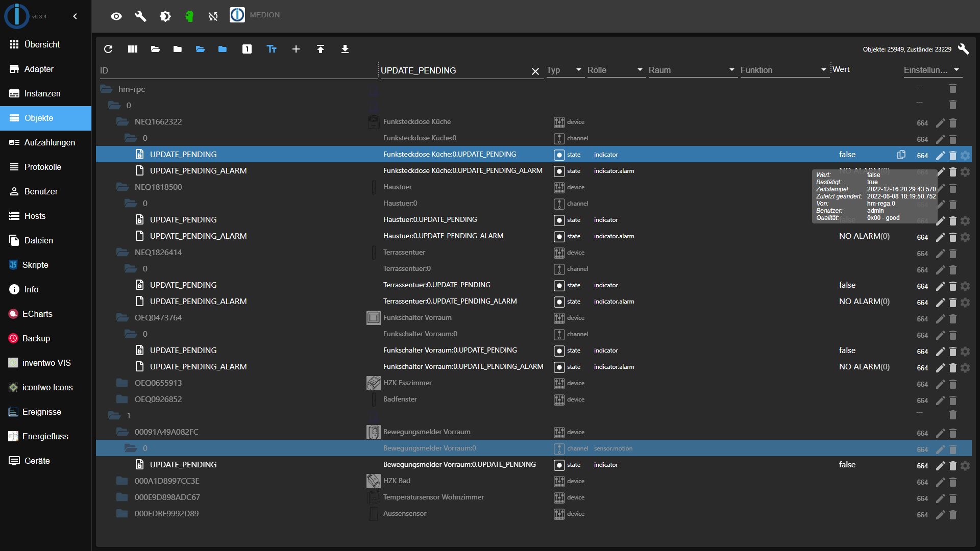Select the Haustuer:0.UPDATE_PENDING row

point(533,219)
